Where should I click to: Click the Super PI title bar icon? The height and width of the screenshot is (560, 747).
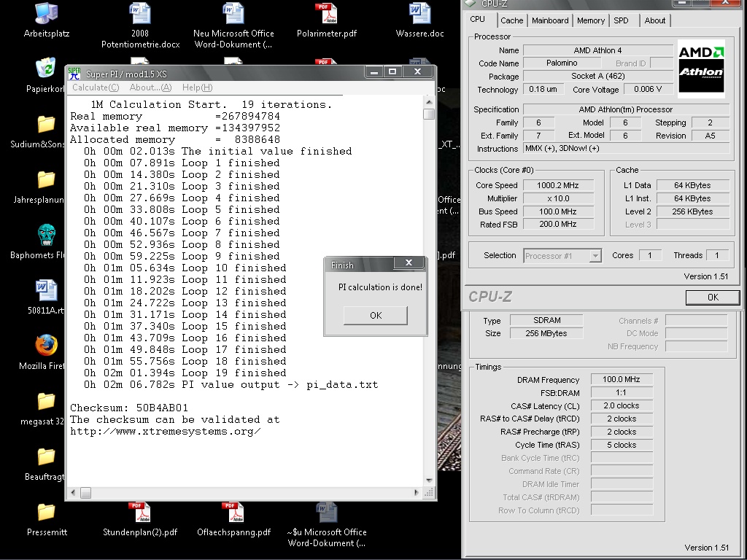74,74
